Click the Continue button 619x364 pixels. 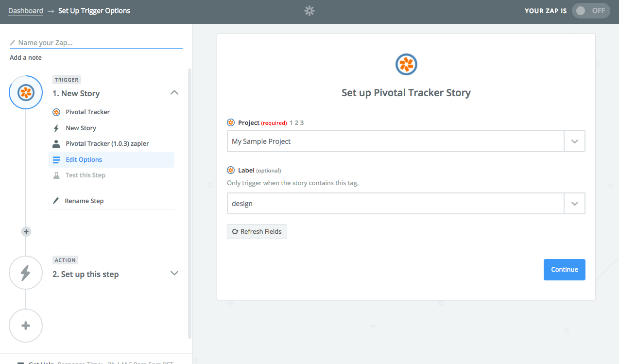coord(565,270)
